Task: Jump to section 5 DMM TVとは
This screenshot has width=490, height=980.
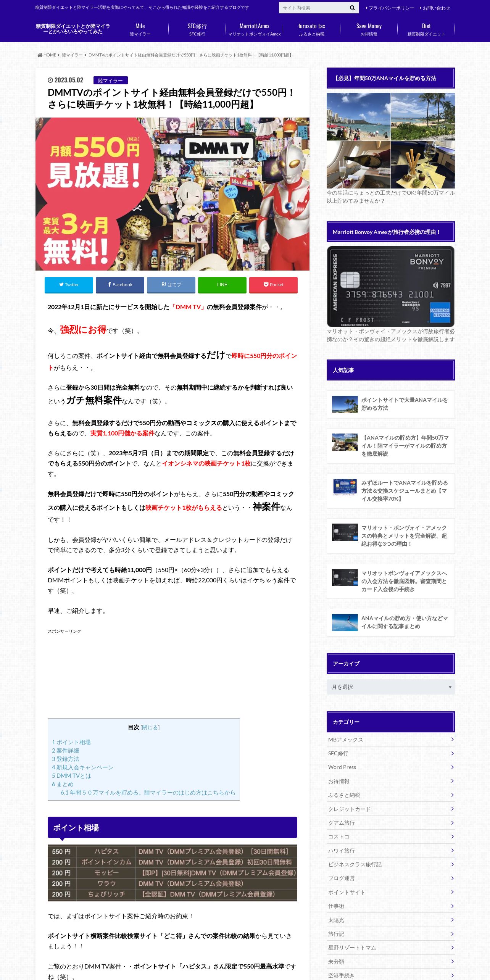Action: (71, 776)
